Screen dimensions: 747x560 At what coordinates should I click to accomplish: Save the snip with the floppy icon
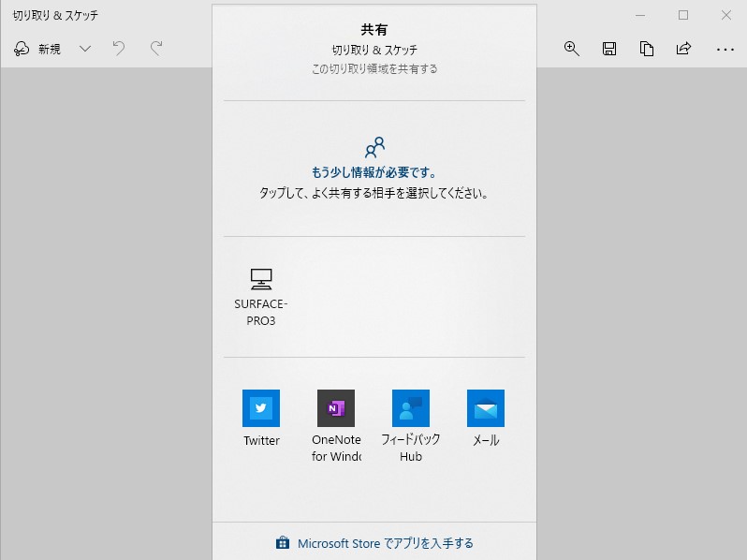pos(609,49)
